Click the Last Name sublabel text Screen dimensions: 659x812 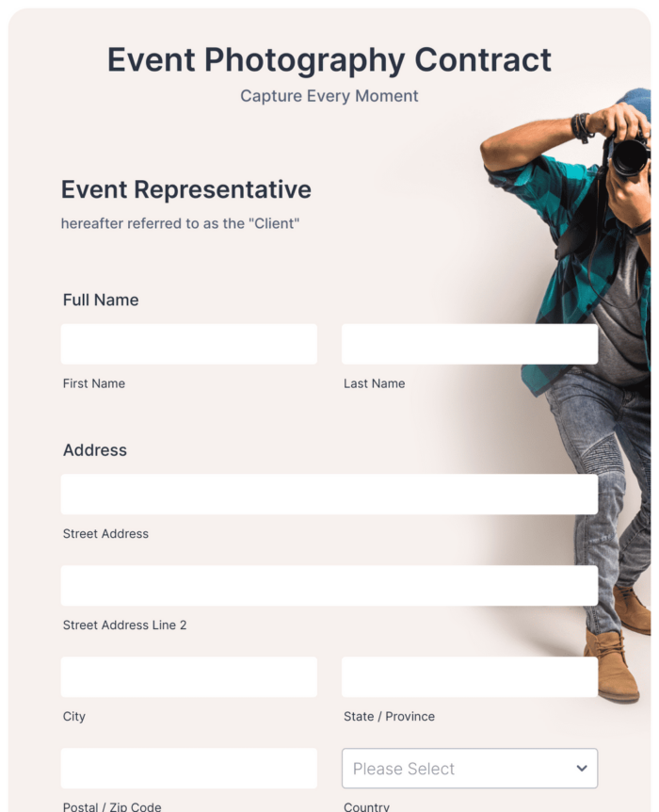coord(375,383)
